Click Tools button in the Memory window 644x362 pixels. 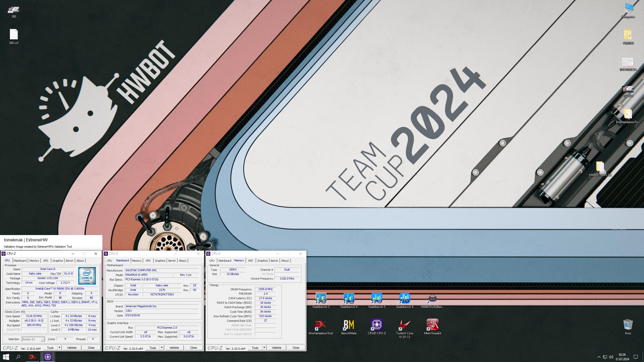(x=255, y=348)
